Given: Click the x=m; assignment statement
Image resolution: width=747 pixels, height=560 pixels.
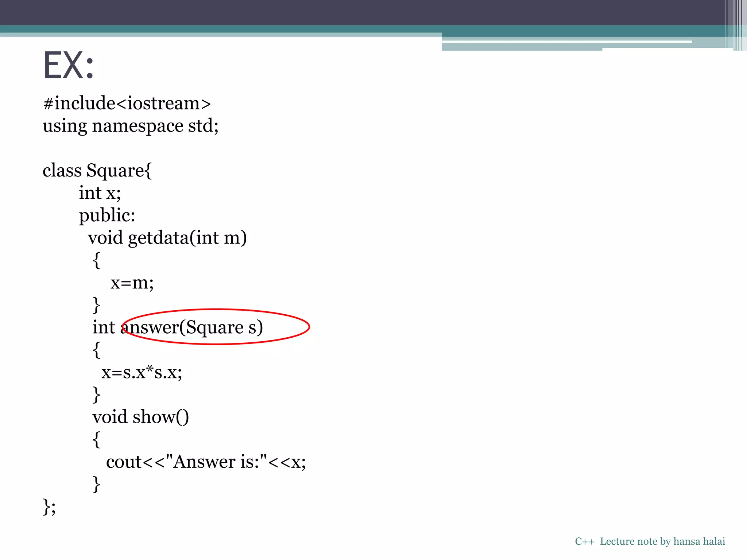Looking at the screenshot, I should 132,283.
